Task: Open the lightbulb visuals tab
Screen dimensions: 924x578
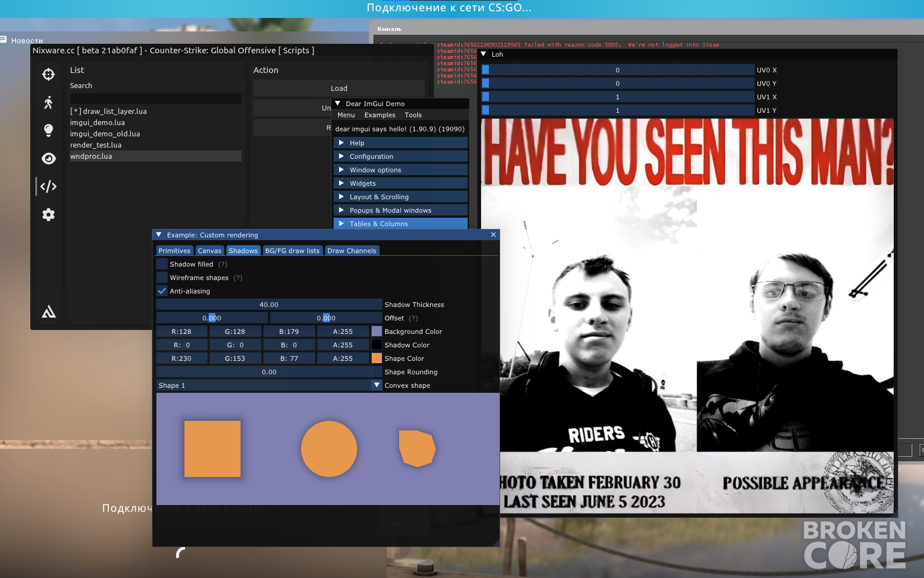Action: click(x=49, y=130)
